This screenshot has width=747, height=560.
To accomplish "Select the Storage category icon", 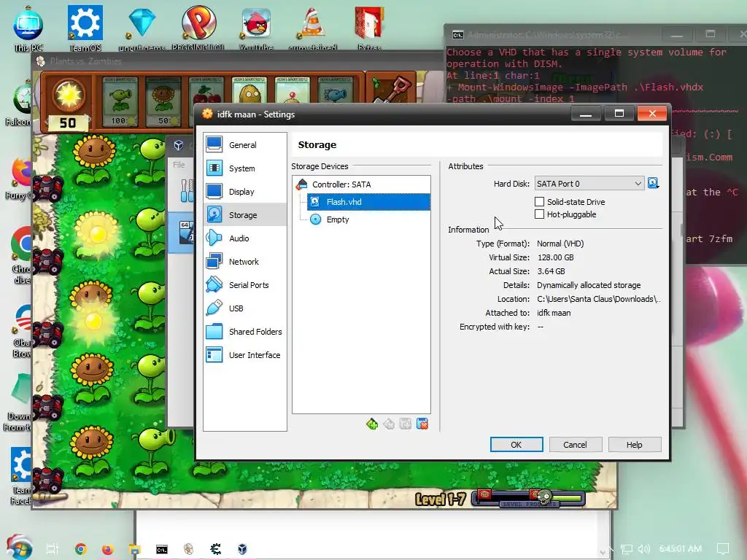I will click(214, 215).
